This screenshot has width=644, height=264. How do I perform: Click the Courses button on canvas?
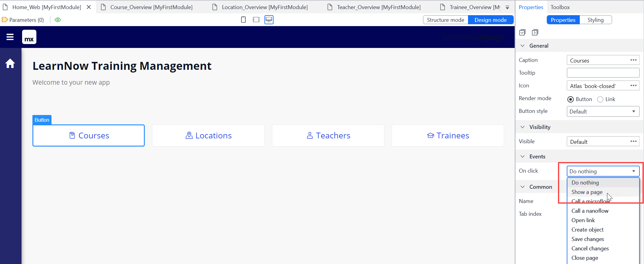coord(88,136)
